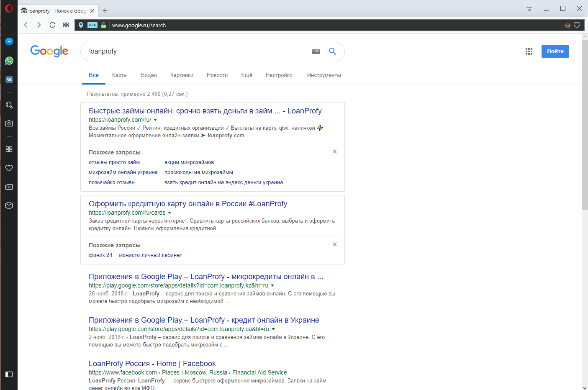Expand dropdown arrow beside com.loanprofy.ua URL
This screenshot has height=390, width=588.
point(273,329)
